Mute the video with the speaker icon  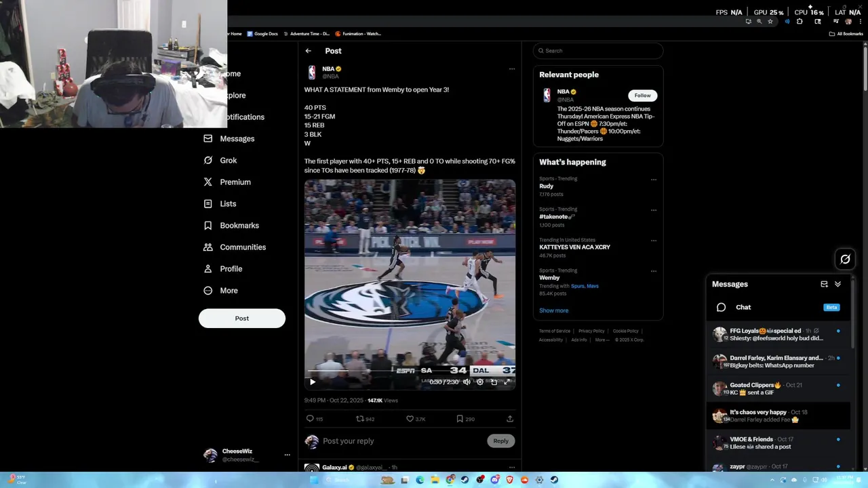467,382
